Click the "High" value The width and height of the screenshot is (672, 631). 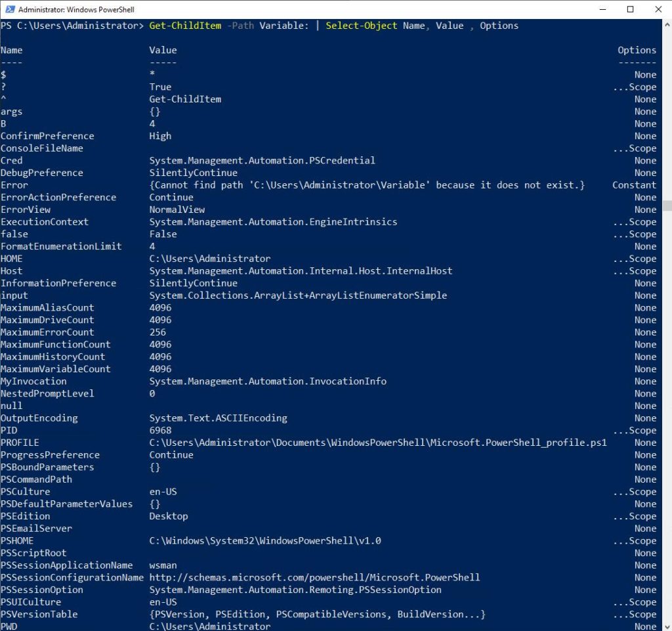160,136
